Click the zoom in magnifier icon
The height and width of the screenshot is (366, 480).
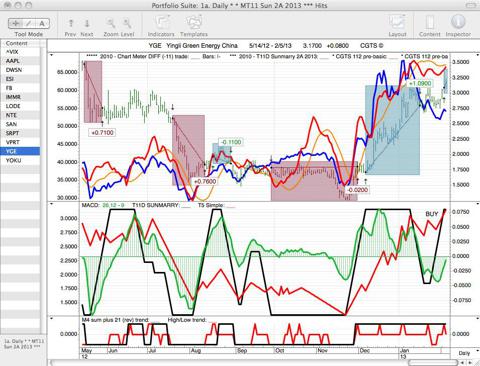[127, 23]
